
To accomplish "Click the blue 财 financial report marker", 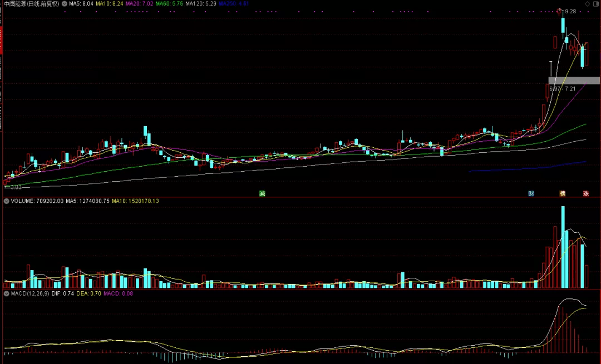I will pos(531,194).
